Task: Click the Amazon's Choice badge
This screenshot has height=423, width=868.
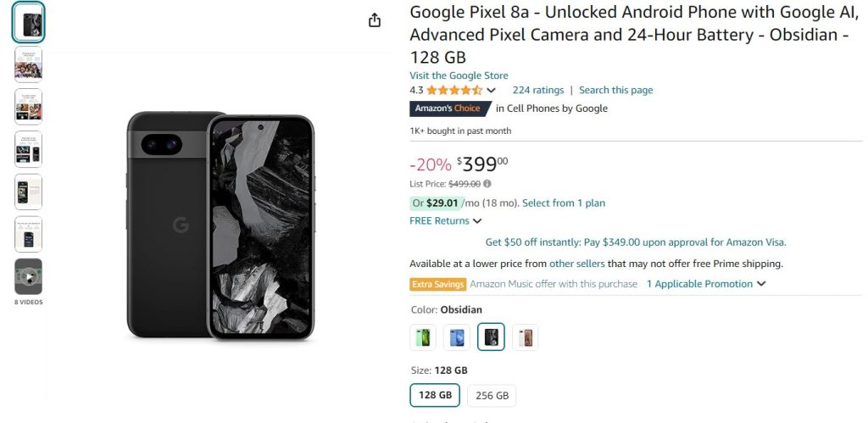Action: click(x=448, y=109)
